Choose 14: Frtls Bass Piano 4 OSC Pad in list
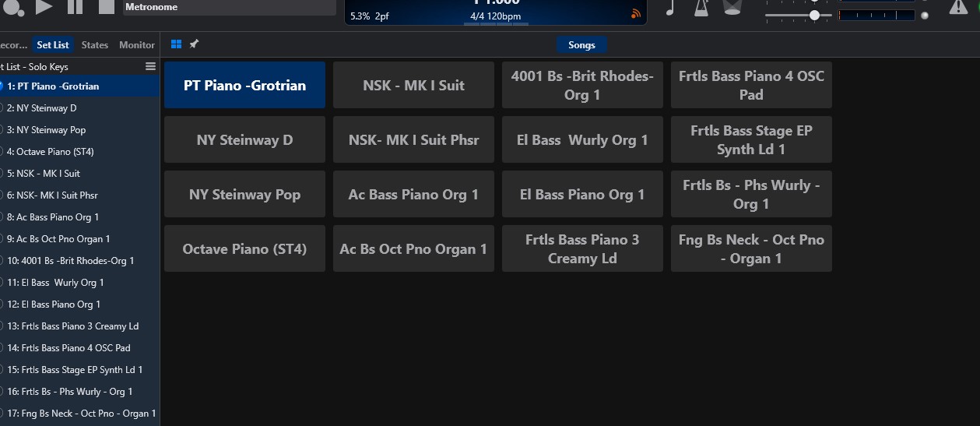Viewport: 980px width, 426px height. click(79, 347)
